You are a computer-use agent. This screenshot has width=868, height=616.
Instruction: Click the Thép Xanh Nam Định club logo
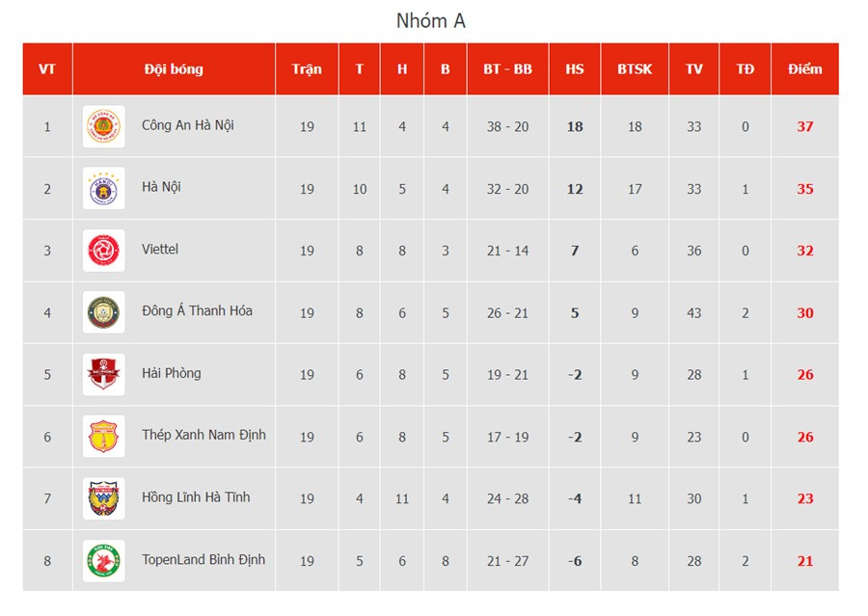[103, 437]
